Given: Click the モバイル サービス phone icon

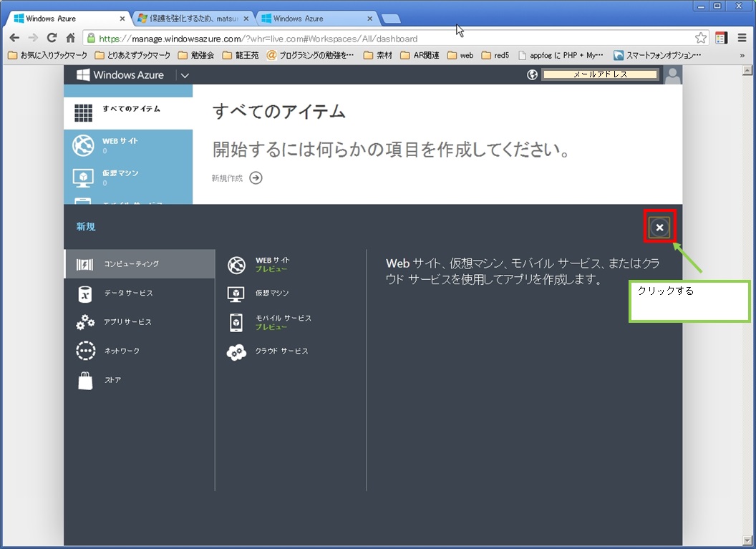Looking at the screenshot, I should (x=236, y=323).
